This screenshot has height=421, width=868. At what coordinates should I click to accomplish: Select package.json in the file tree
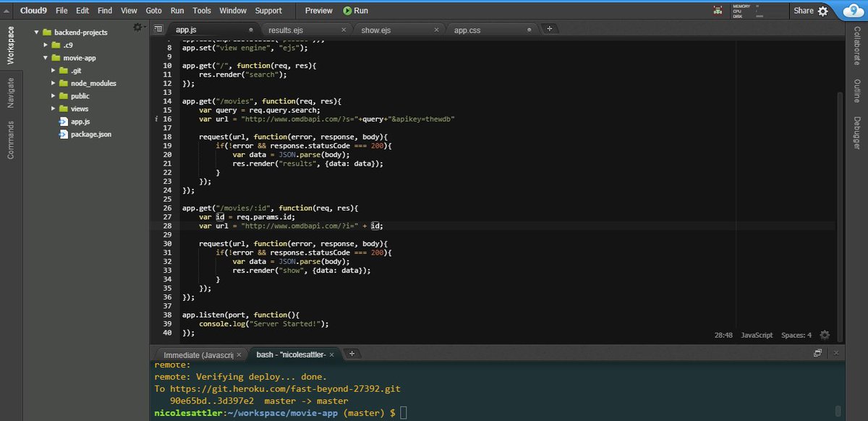point(91,135)
